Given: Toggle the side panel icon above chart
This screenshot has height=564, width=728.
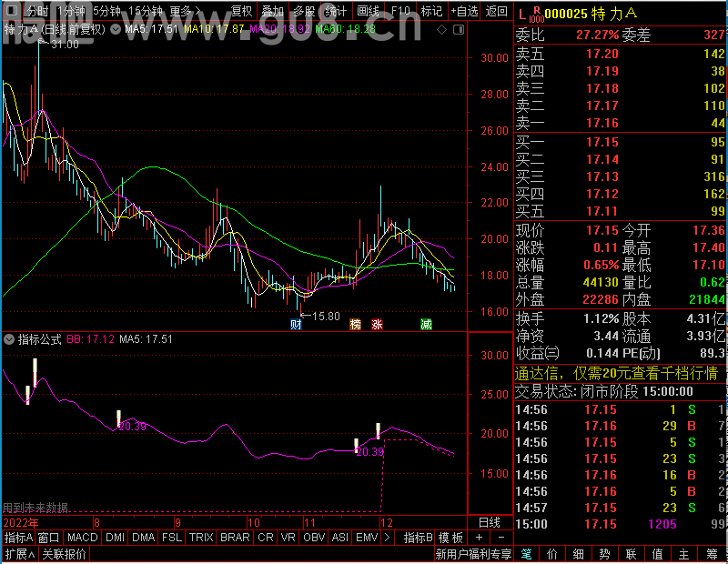Looking at the screenshot, I should [x=459, y=30].
